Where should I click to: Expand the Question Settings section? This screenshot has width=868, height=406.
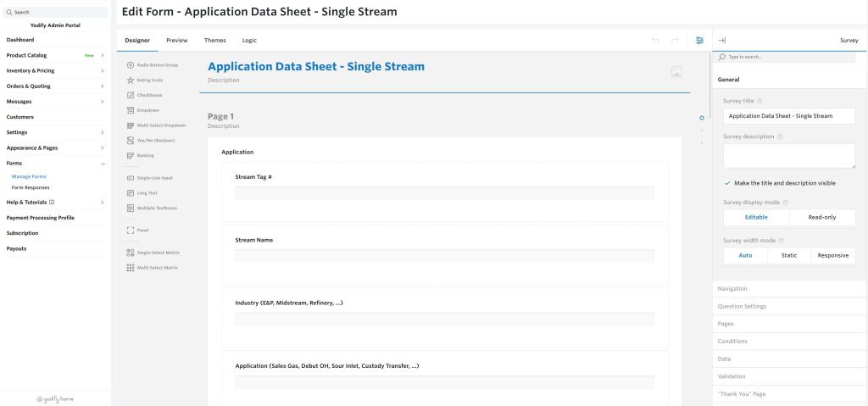742,306
